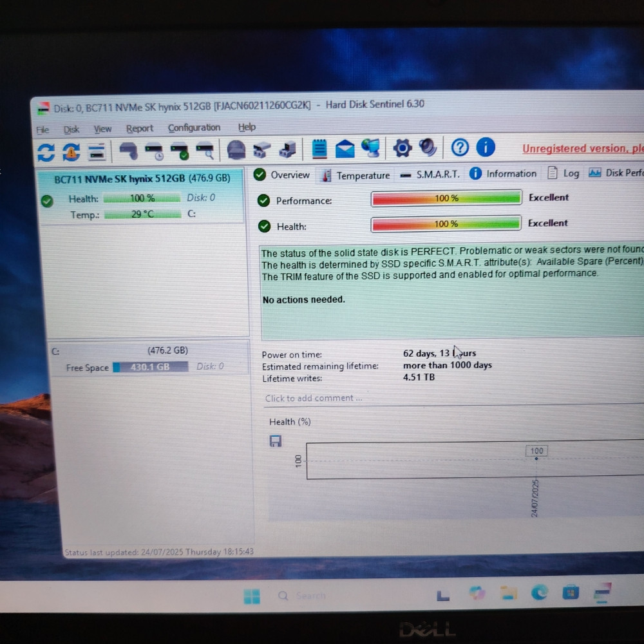The image size is (644, 644).
Task: Select the C: (476.2 GB) partition entry
Action: [x=149, y=359]
